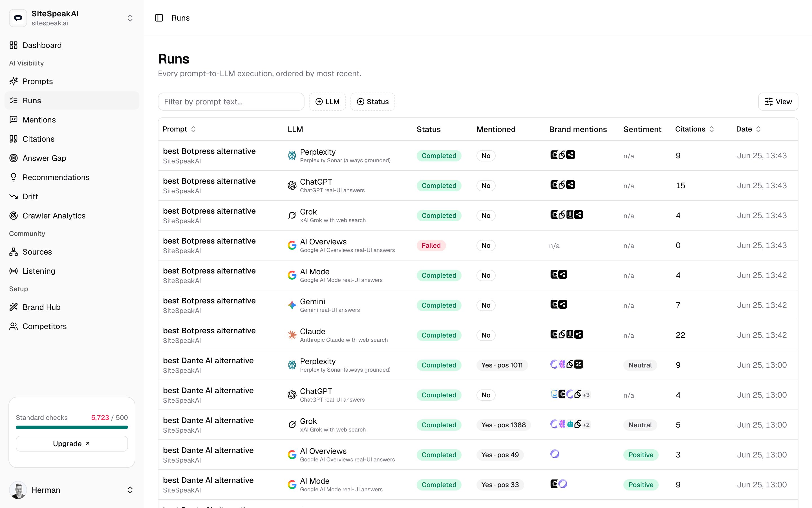Click Google icon in failed AI Overviews row
The image size is (812, 508).
pyautogui.click(x=292, y=245)
